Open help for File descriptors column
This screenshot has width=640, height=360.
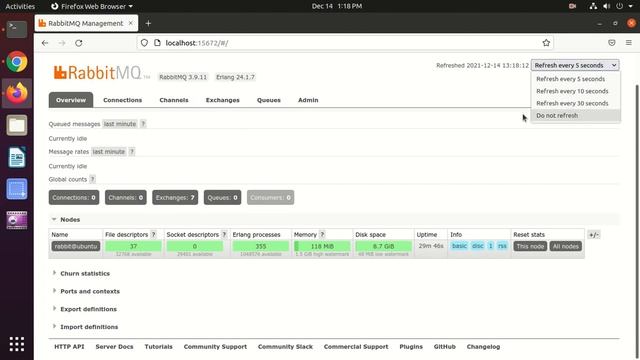pyautogui.click(x=153, y=234)
